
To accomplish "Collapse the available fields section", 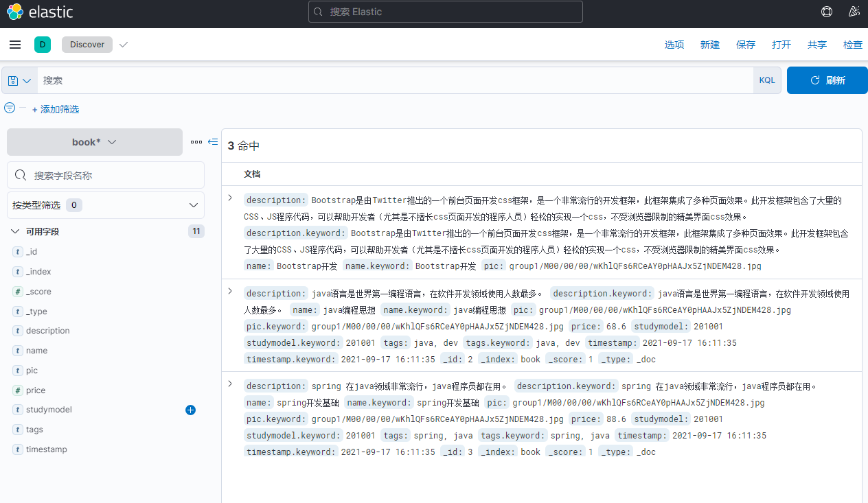I will 16,232.
